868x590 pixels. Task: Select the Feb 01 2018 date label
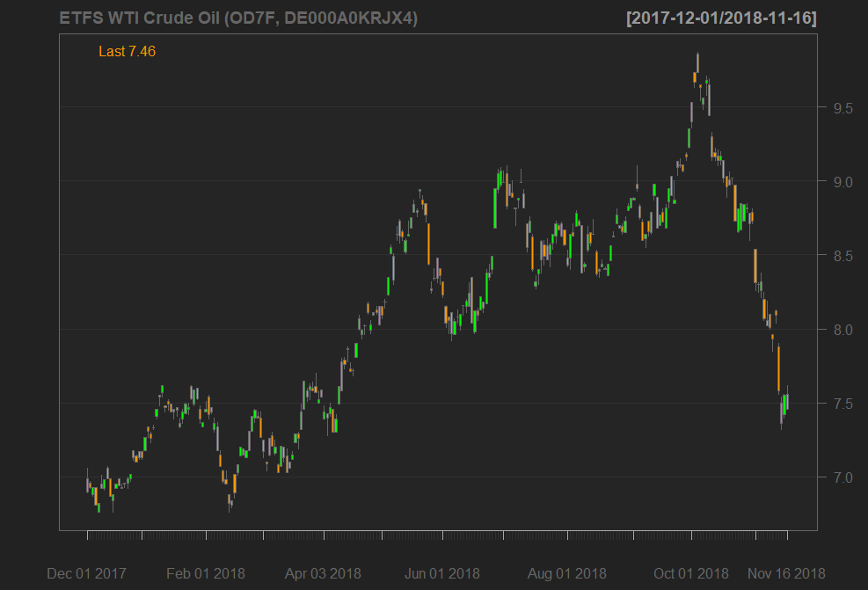206,573
